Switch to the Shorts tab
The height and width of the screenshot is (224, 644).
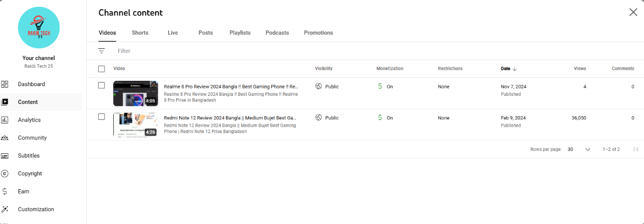click(x=140, y=33)
